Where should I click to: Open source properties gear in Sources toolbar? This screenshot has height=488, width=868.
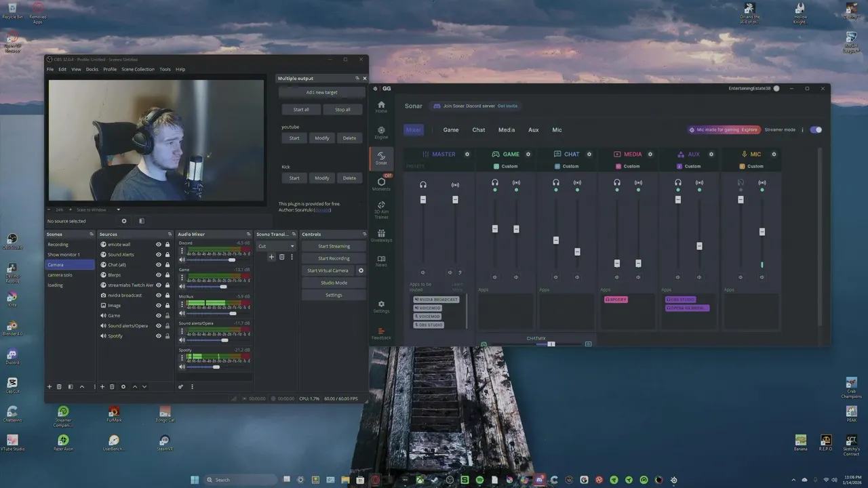[x=123, y=386]
